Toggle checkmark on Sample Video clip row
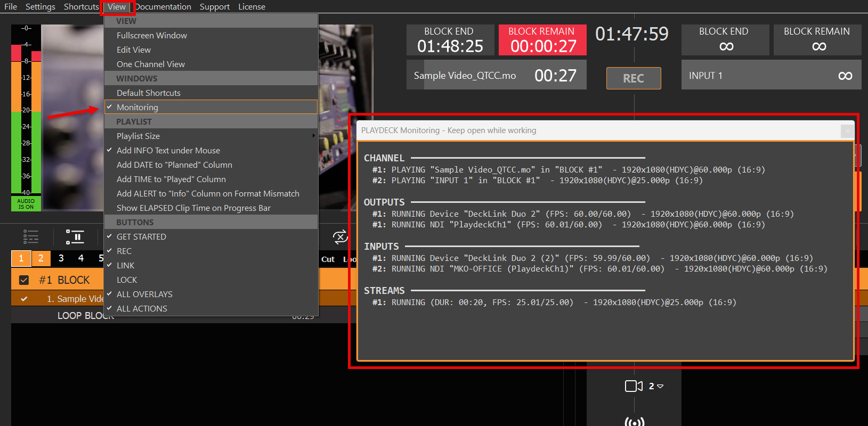This screenshot has width=868, height=426. coord(24,299)
